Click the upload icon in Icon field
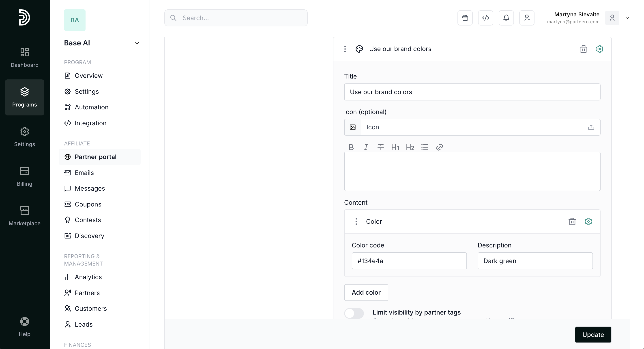This screenshot has height=349, width=644. (591, 127)
